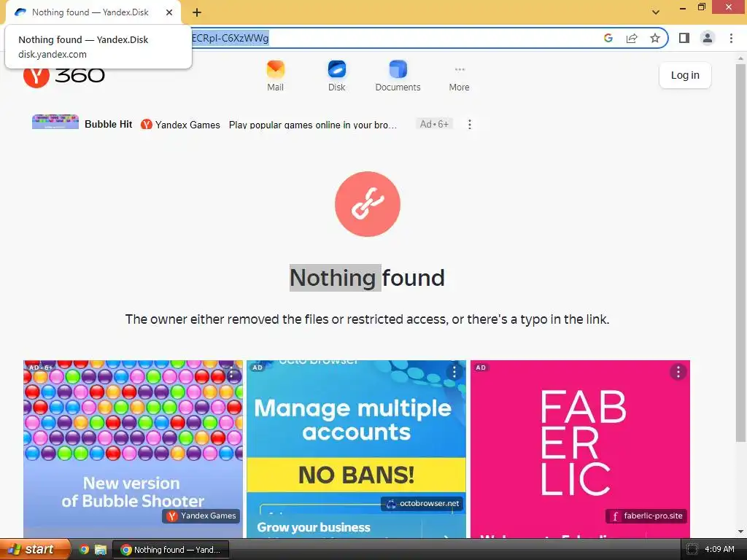Open options on octobrowser ad
The width and height of the screenshot is (747, 560).
(454, 372)
